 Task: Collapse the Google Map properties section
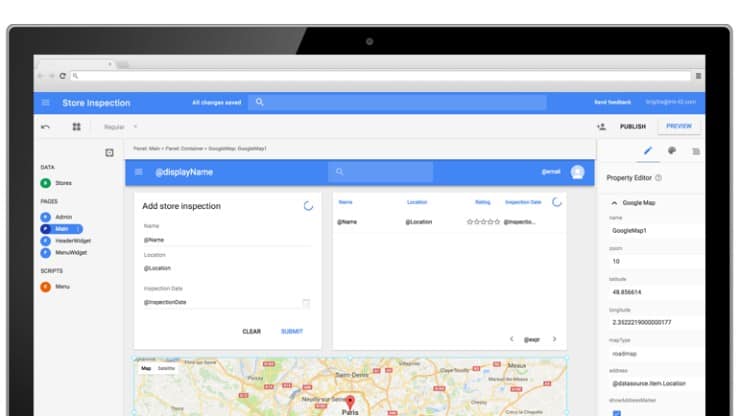point(614,203)
